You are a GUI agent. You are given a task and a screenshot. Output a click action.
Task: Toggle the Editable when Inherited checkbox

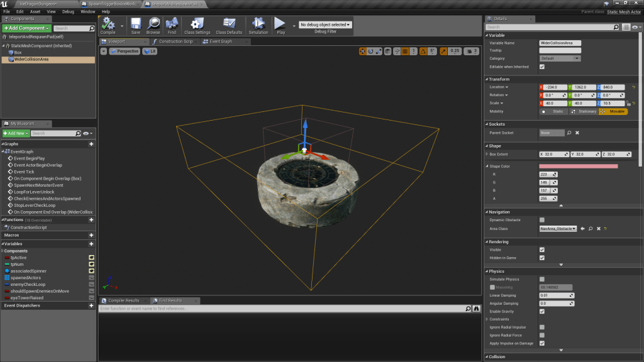(x=542, y=67)
